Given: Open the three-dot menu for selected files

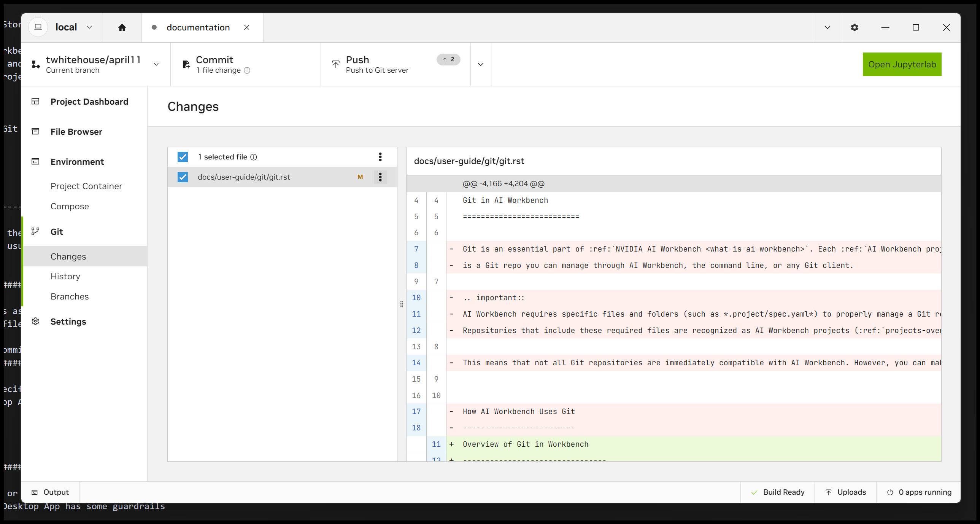Looking at the screenshot, I should point(380,157).
